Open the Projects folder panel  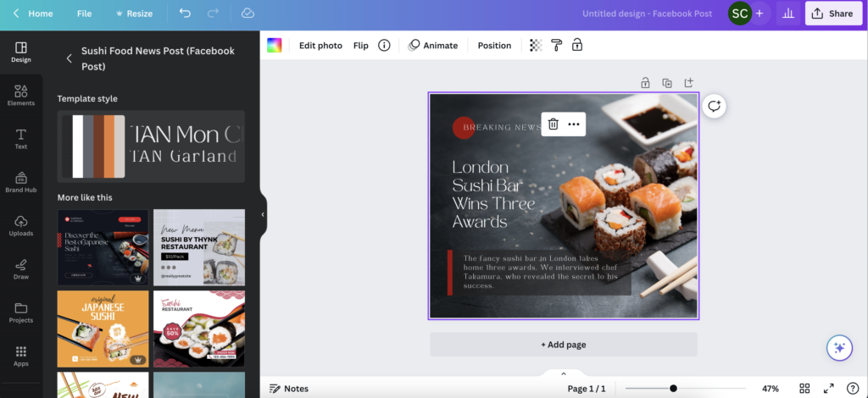tap(21, 312)
